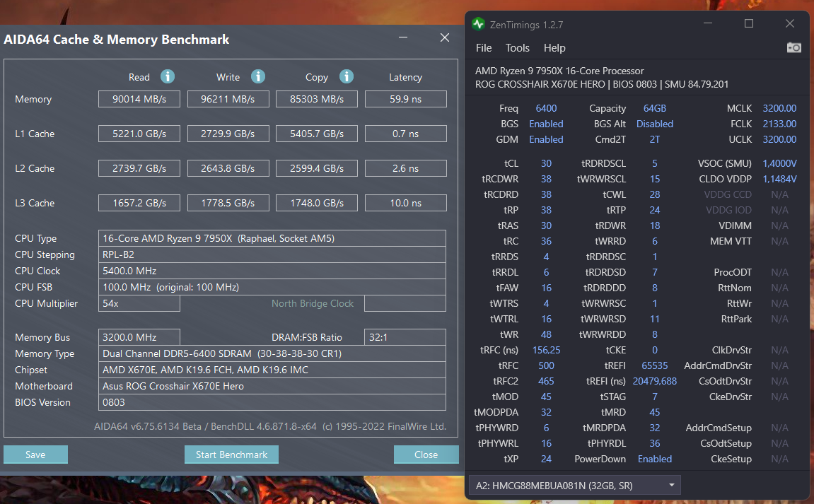The width and height of the screenshot is (814, 504).
Task: Click the DRAM:FSB Ratio 32:1 field
Action: click(405, 337)
